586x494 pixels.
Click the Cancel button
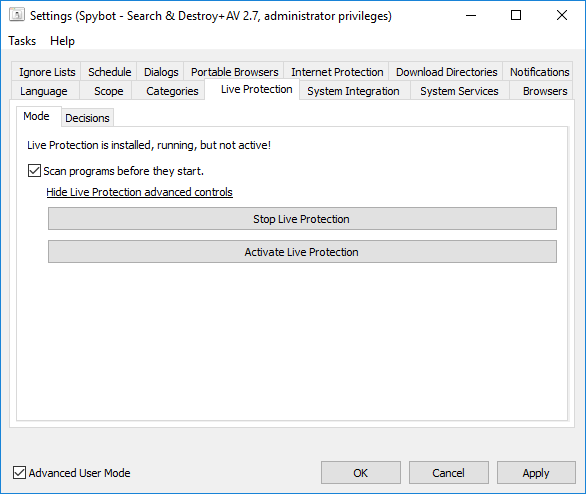point(448,473)
